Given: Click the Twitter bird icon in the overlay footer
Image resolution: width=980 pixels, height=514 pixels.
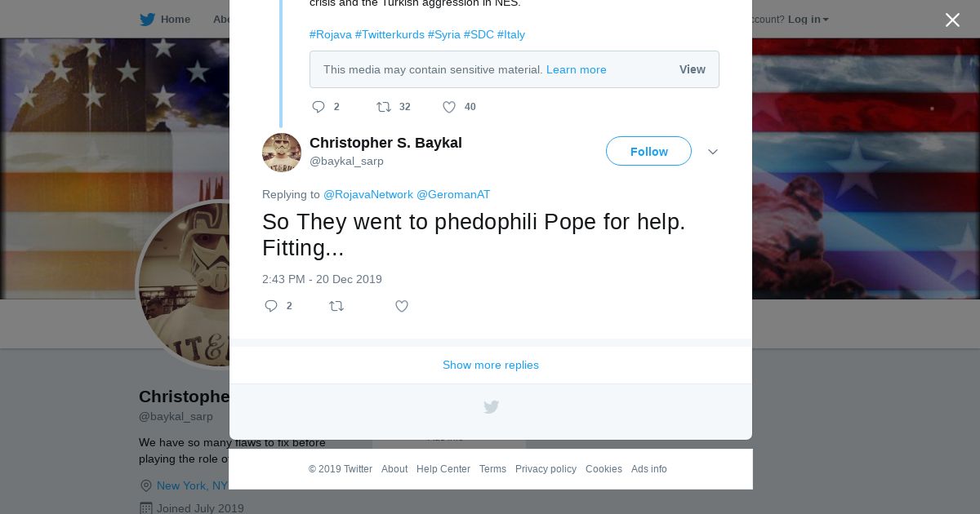Looking at the screenshot, I should [491, 406].
